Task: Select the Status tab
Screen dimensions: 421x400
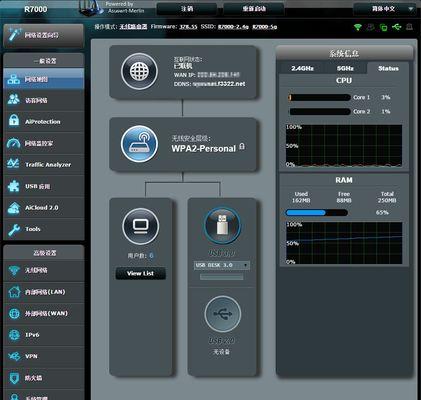Action: pyautogui.click(x=388, y=68)
